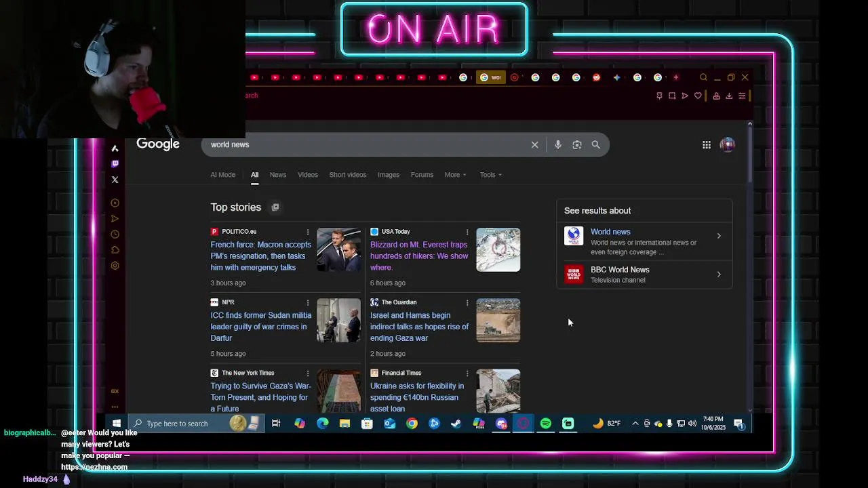Expand the BBC World News chevron
The image size is (868, 488).
[719, 274]
